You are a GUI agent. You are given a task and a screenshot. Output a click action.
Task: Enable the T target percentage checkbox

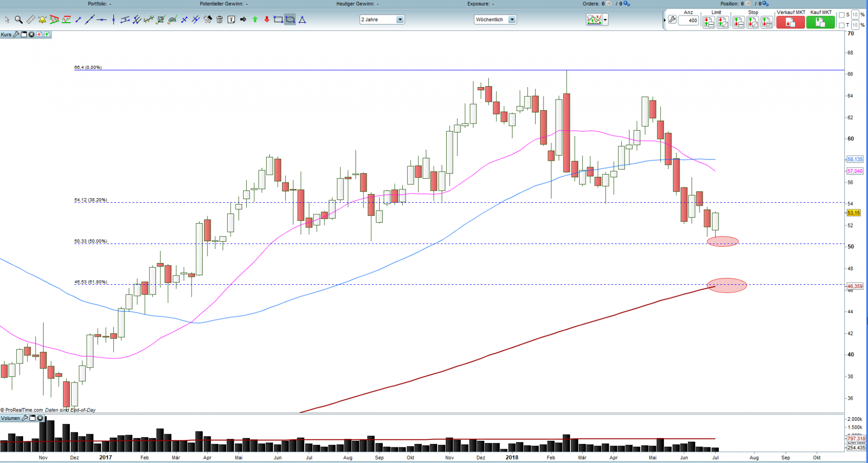click(x=842, y=25)
